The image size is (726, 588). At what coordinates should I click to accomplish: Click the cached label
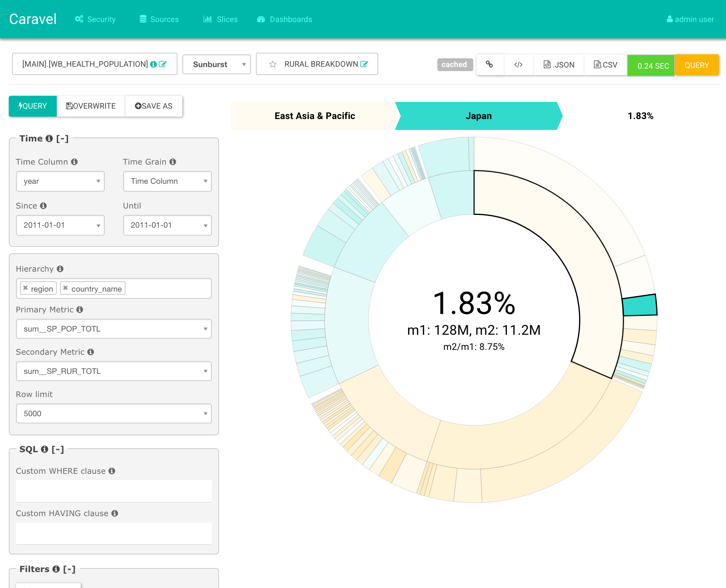click(x=455, y=64)
